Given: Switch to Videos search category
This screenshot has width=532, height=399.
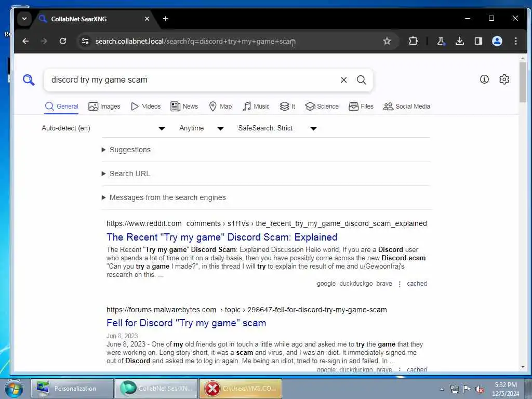Looking at the screenshot, I should [145, 106].
